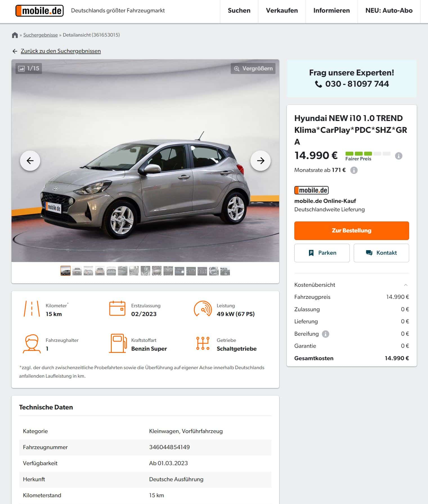Collapse the Kostenübersicht section
This screenshot has height=504, width=428.
point(406,285)
